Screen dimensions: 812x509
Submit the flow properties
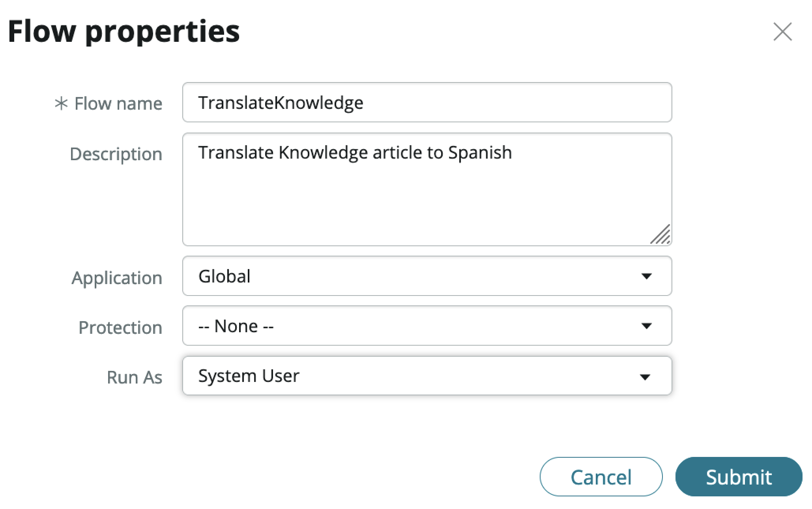tap(739, 477)
